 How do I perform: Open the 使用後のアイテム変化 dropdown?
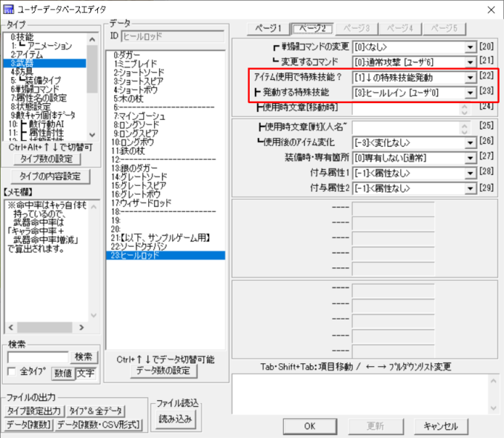pos(470,142)
